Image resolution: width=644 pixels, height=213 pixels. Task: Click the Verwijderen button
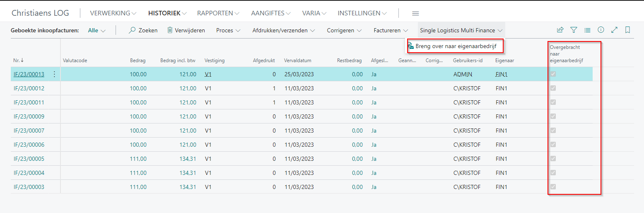[x=186, y=30]
